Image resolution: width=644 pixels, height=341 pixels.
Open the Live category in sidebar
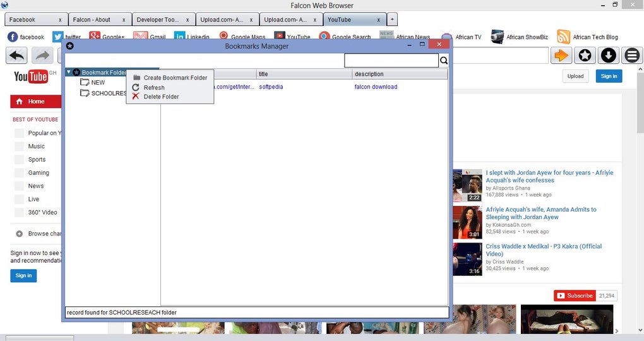[x=33, y=199]
